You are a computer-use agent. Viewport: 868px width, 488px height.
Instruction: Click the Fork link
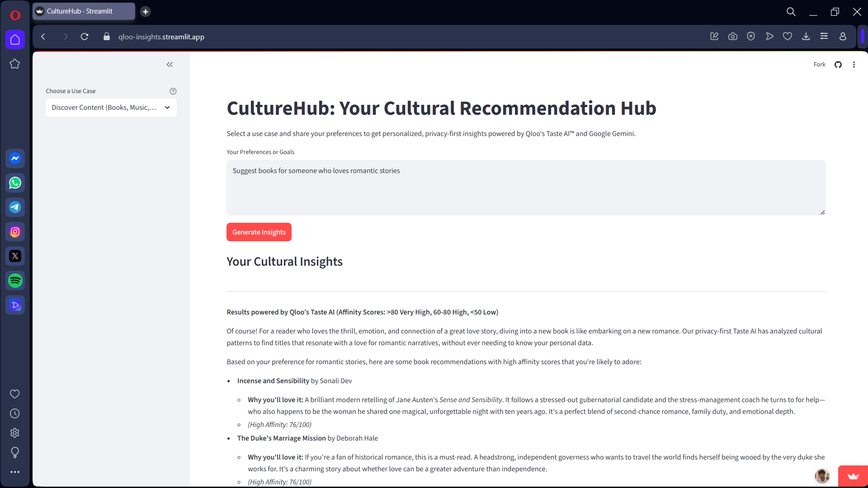point(819,65)
